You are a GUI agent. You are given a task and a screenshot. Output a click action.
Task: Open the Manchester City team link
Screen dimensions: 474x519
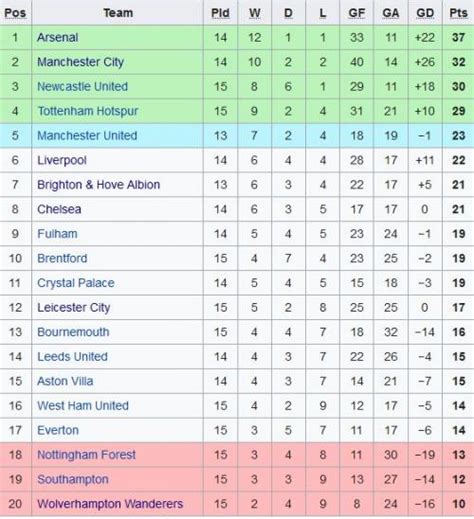coord(80,62)
